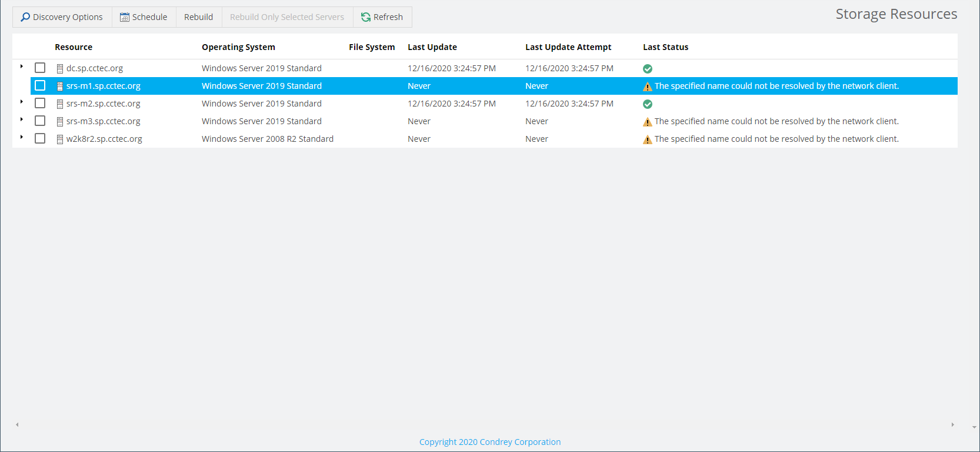Tick the checkbox for w2k8r2.sp.cctec.org

40,138
